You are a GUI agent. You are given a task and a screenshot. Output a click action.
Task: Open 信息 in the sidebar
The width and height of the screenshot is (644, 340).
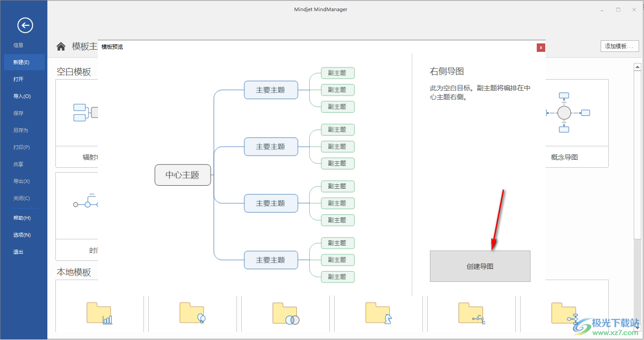[18, 45]
